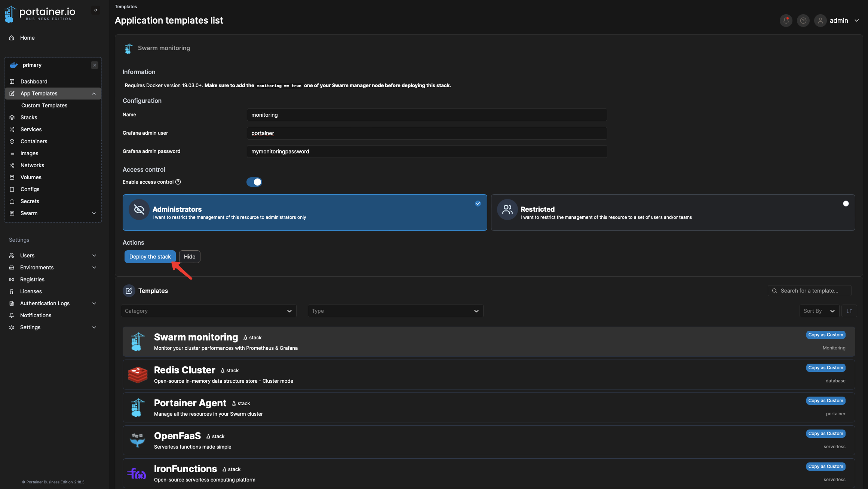Collapse the sidebar with the double-chevron icon
This screenshot has height=489, width=868.
tap(96, 10)
